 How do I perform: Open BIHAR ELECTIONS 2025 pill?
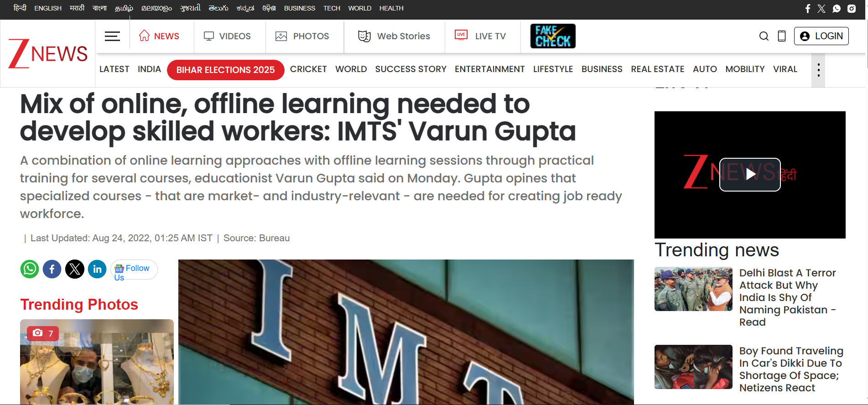pos(226,70)
